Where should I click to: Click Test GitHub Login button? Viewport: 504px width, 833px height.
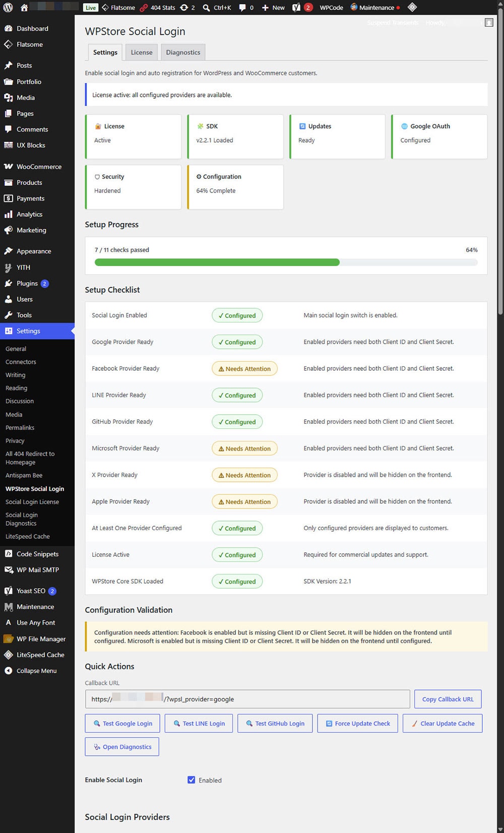click(x=275, y=724)
